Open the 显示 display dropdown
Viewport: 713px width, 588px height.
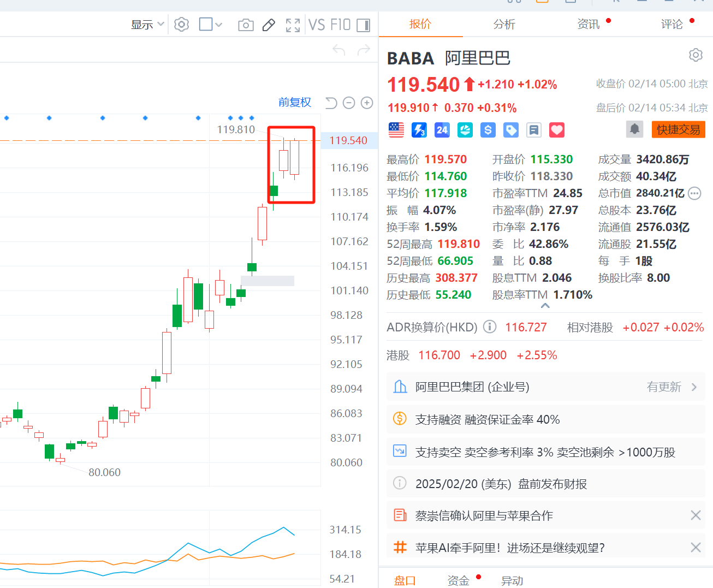pyautogui.click(x=147, y=25)
